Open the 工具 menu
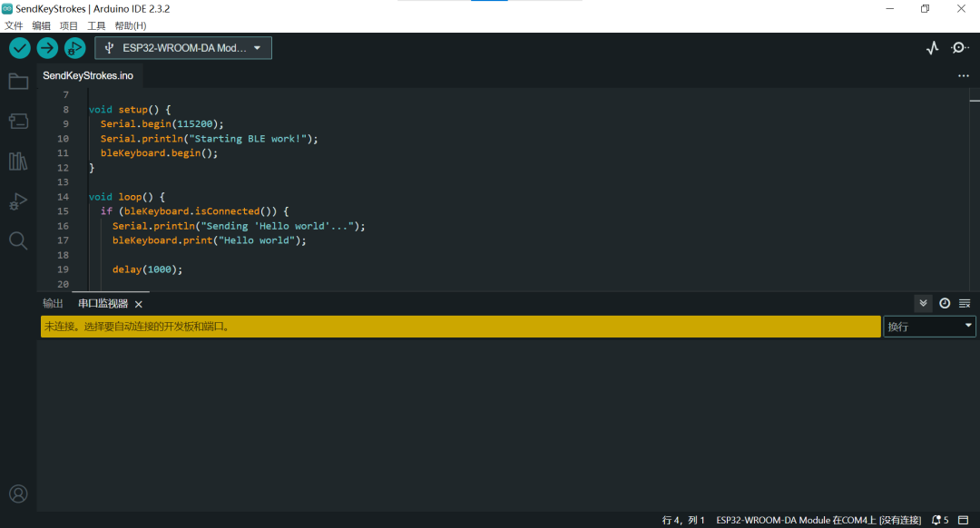The image size is (980, 528). click(95, 25)
